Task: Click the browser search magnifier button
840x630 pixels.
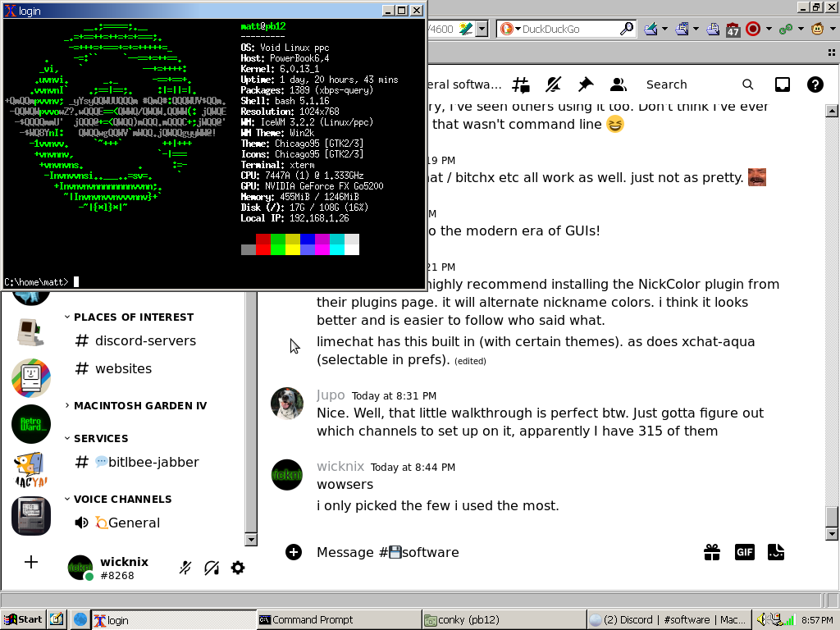Action: (626, 29)
